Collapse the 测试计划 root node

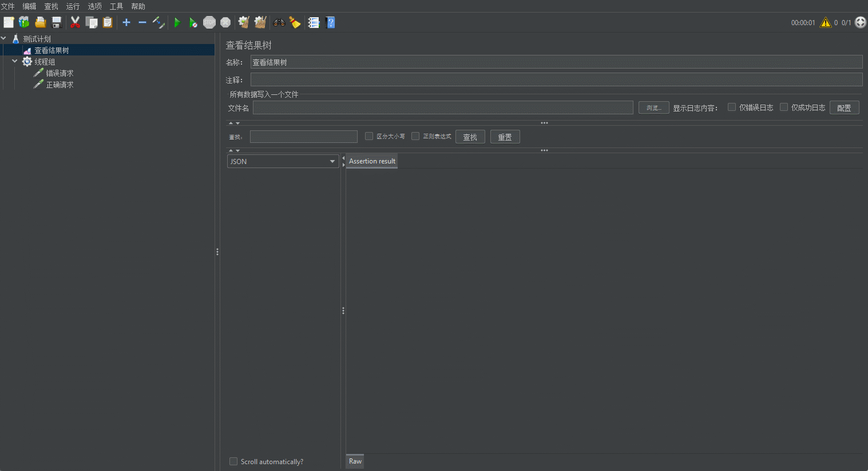[4, 38]
